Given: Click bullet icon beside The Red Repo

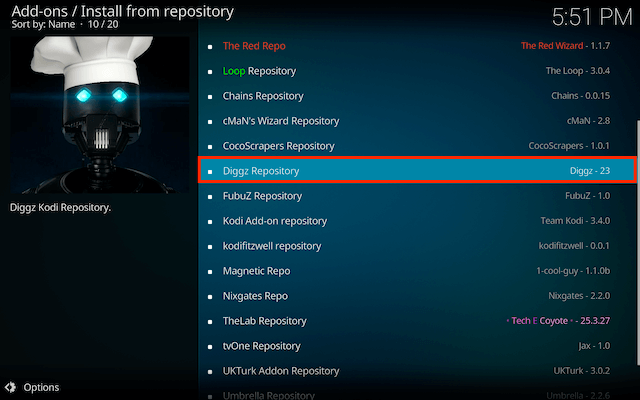Looking at the screenshot, I should [x=210, y=47].
